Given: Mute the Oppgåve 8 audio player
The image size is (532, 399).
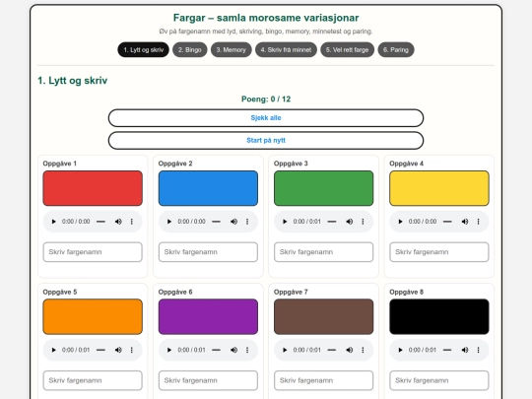Looking at the screenshot, I should pyautogui.click(x=465, y=350).
